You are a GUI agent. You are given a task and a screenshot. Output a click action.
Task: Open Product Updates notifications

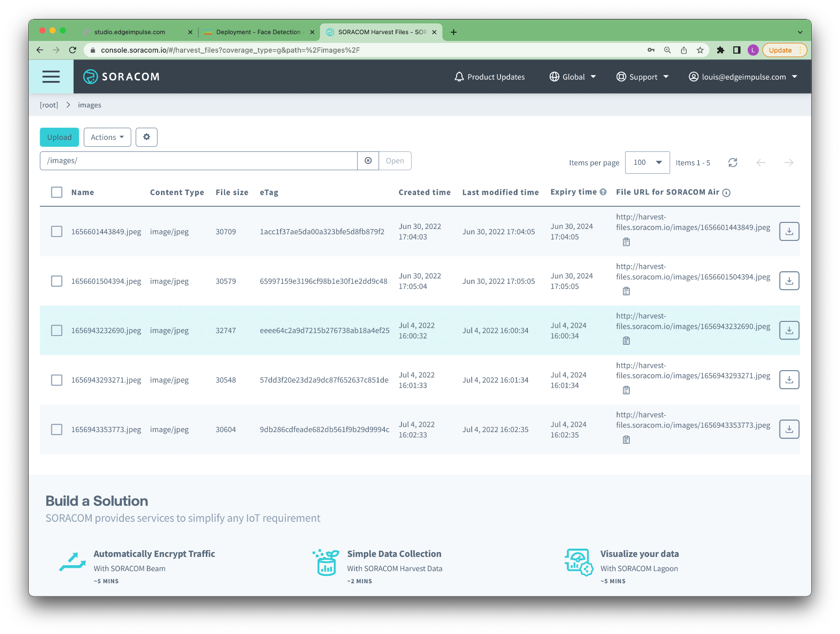[489, 77]
